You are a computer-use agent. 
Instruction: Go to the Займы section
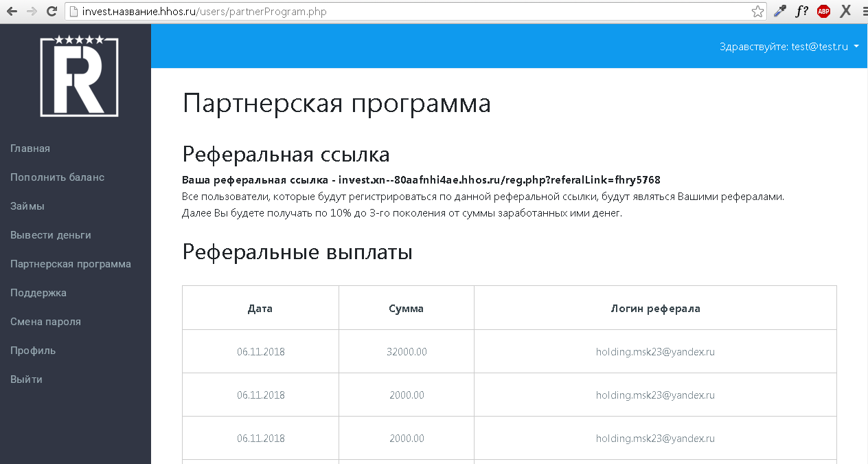(27, 206)
